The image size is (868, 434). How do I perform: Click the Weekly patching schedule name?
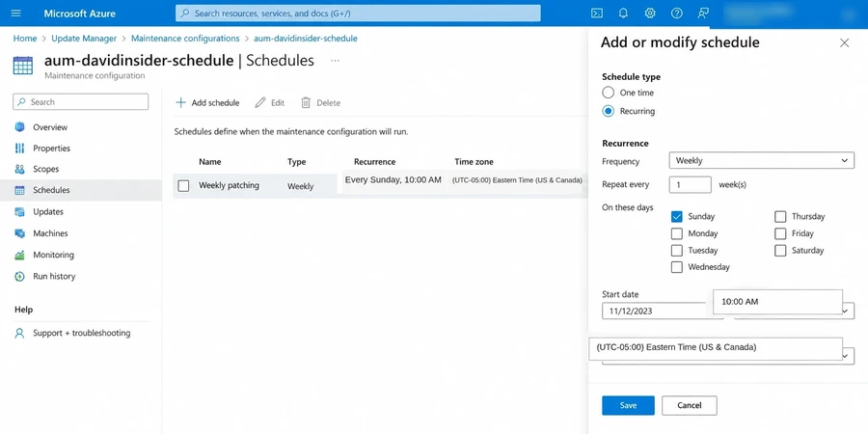(230, 185)
